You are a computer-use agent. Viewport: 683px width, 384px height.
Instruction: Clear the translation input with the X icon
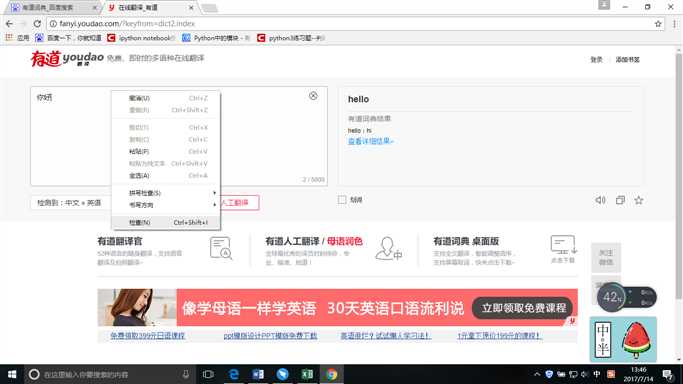click(x=313, y=96)
